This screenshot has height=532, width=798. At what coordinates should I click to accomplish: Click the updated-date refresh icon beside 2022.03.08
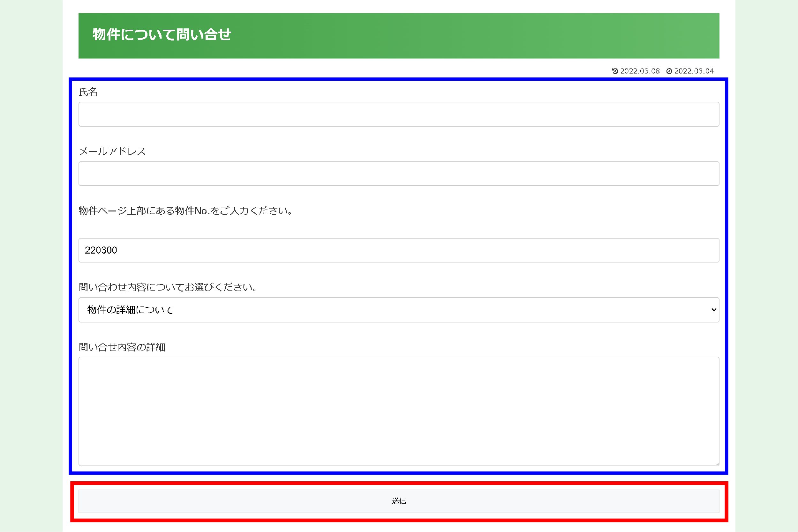(615, 71)
